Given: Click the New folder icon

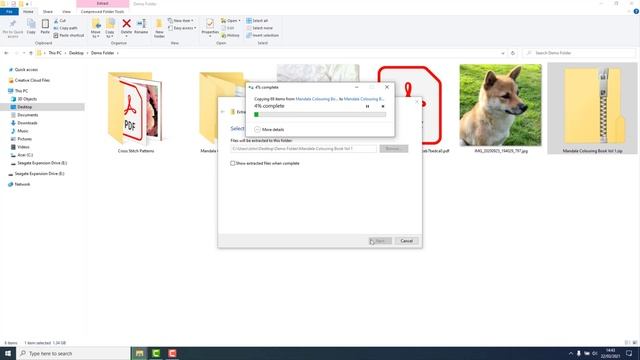Looking at the screenshot, I should 159,24.
